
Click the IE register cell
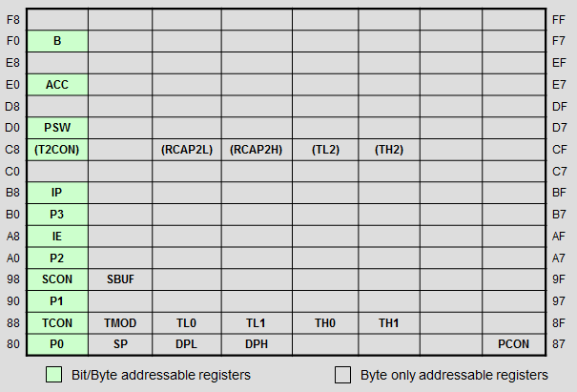point(58,236)
